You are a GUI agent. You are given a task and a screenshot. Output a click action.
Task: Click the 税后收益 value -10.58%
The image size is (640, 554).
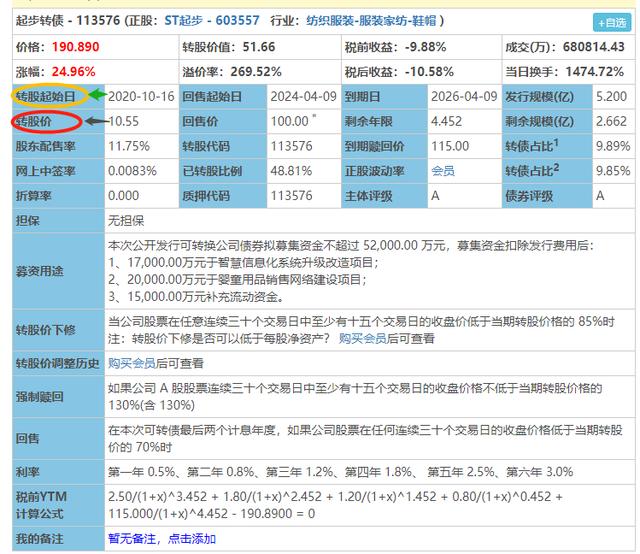(429, 72)
